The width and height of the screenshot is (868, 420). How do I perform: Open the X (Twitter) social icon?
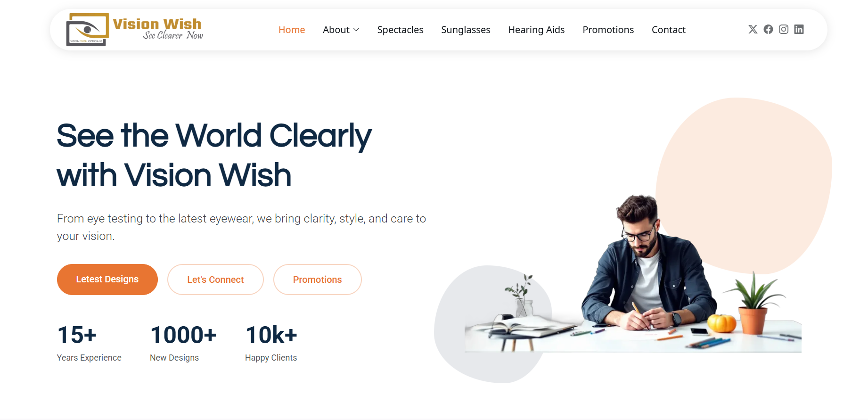pos(753,29)
